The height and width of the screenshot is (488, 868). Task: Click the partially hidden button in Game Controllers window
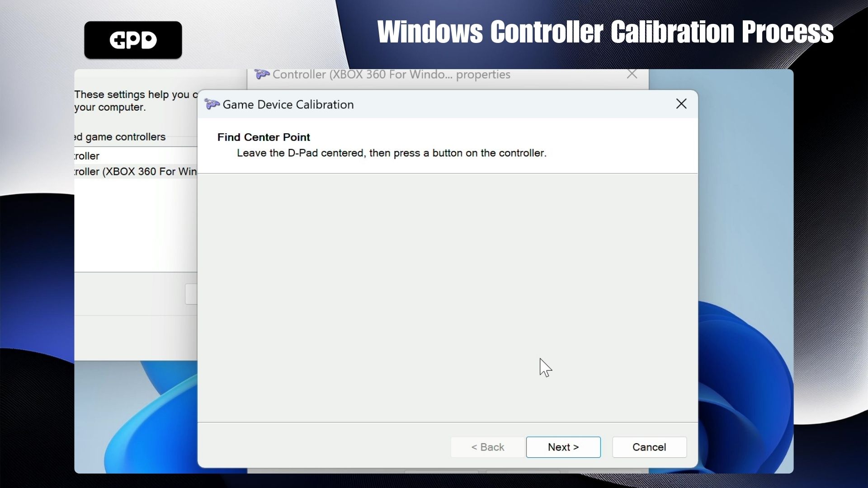click(x=191, y=294)
